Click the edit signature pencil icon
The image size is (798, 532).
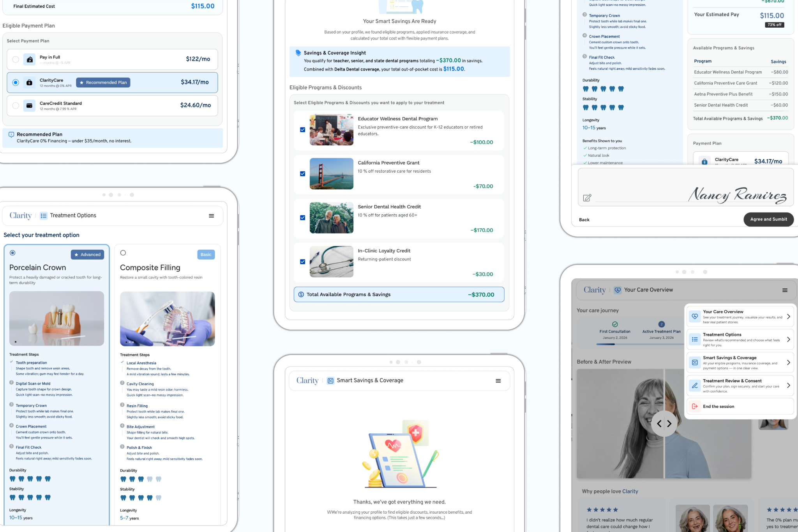tap(587, 198)
